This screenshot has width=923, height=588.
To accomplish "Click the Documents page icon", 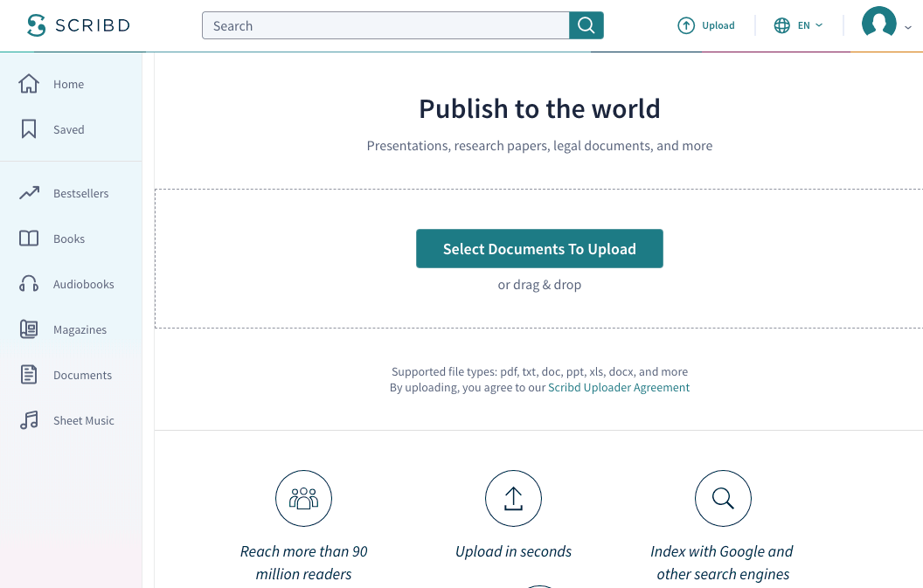I will 29,374.
